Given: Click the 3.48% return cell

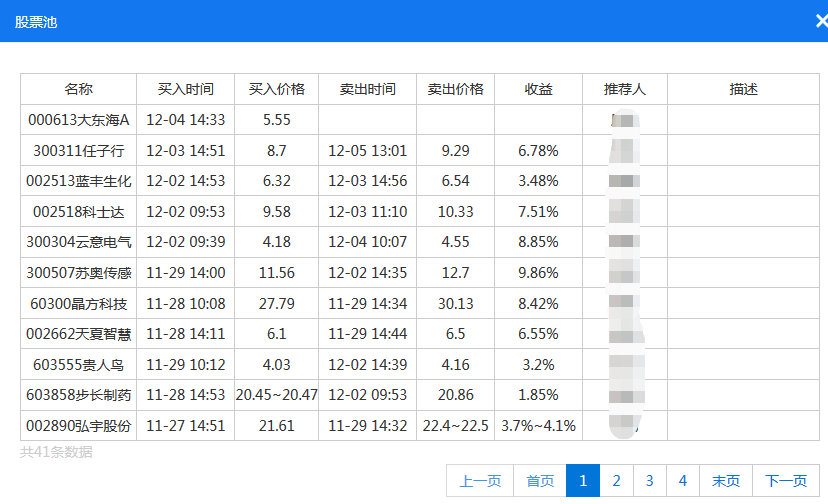Looking at the screenshot, I should [538, 181].
